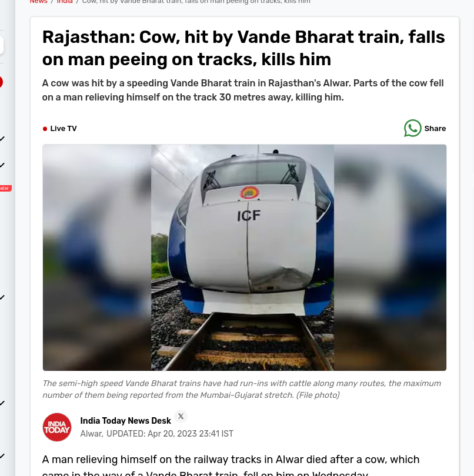Click the partial red circle icon in sidebar
Image resolution: width=474 pixels, height=476 pixels.
coord(1,82)
